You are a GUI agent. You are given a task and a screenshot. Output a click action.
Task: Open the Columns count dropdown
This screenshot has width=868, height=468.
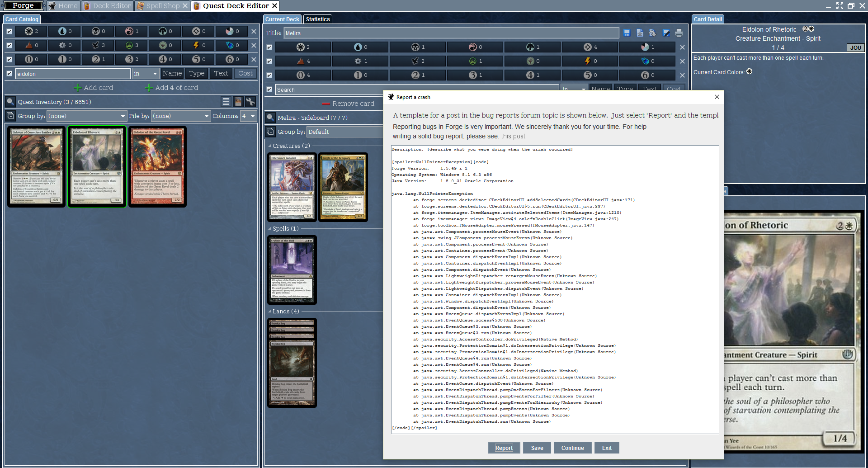coord(248,116)
